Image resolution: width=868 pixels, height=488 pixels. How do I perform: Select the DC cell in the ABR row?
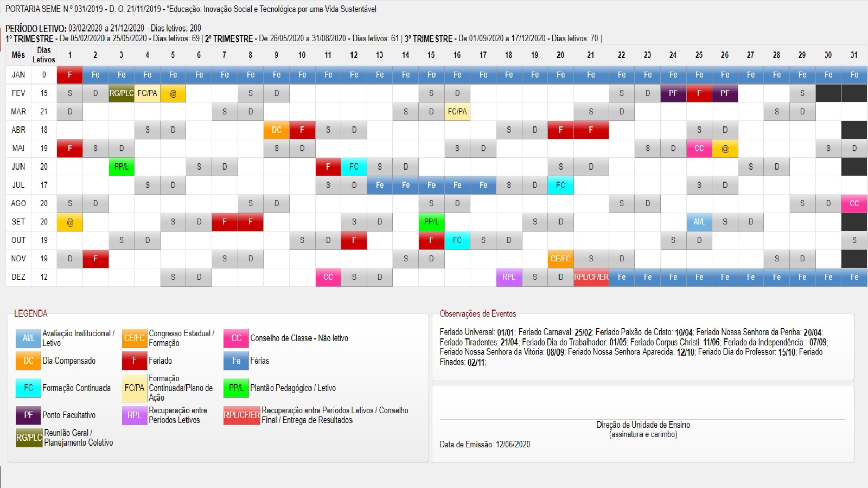[276, 130]
